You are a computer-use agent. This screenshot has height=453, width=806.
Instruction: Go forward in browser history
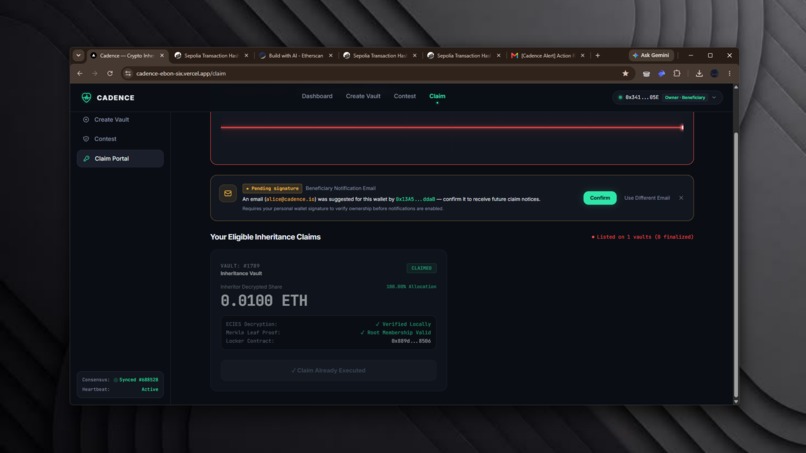95,74
